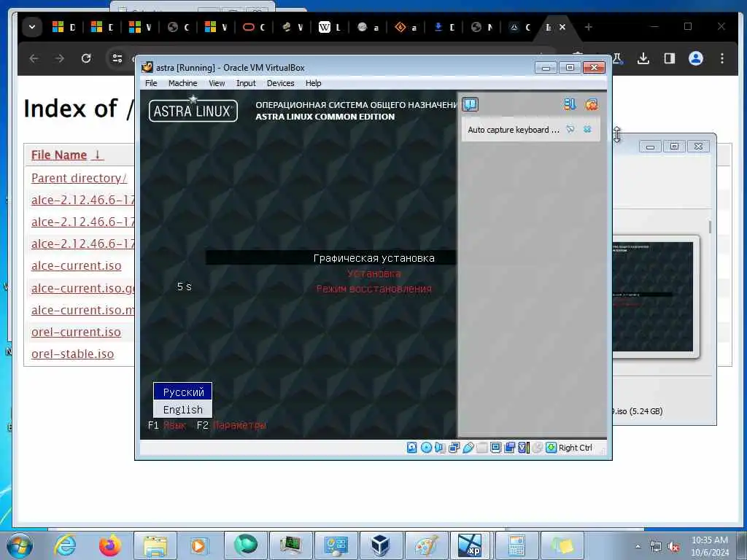Open View menu in VirtualBox
This screenshot has width=747, height=560.
[216, 83]
